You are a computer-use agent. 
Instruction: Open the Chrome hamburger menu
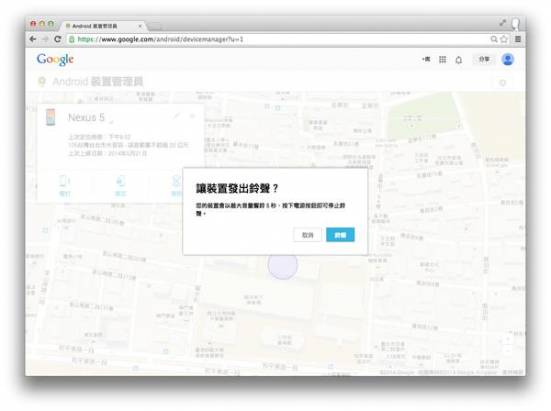(x=518, y=39)
